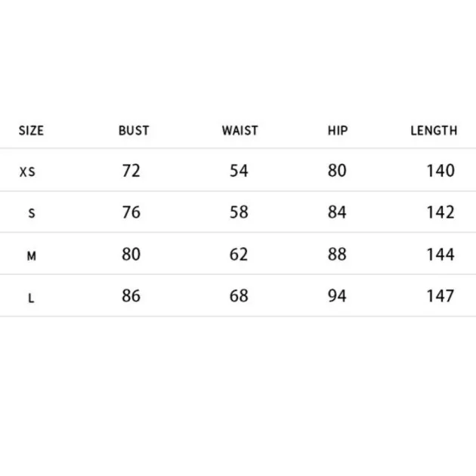Click the L hip value 94

point(337,295)
